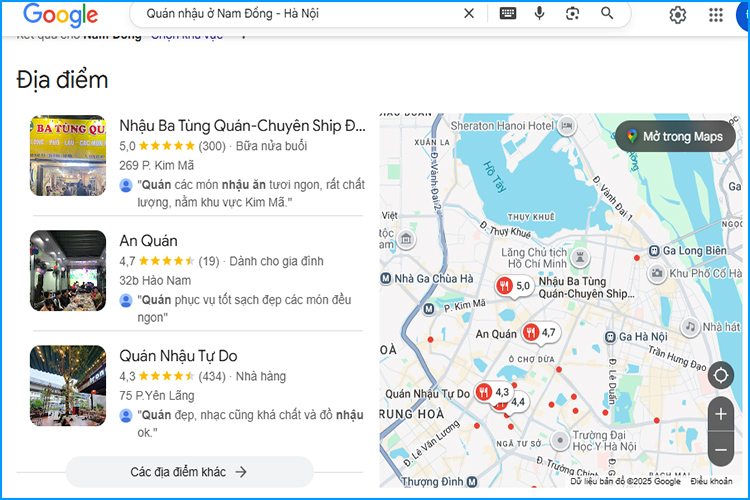Open Quán Nhậu Tự Do listing

click(x=178, y=356)
